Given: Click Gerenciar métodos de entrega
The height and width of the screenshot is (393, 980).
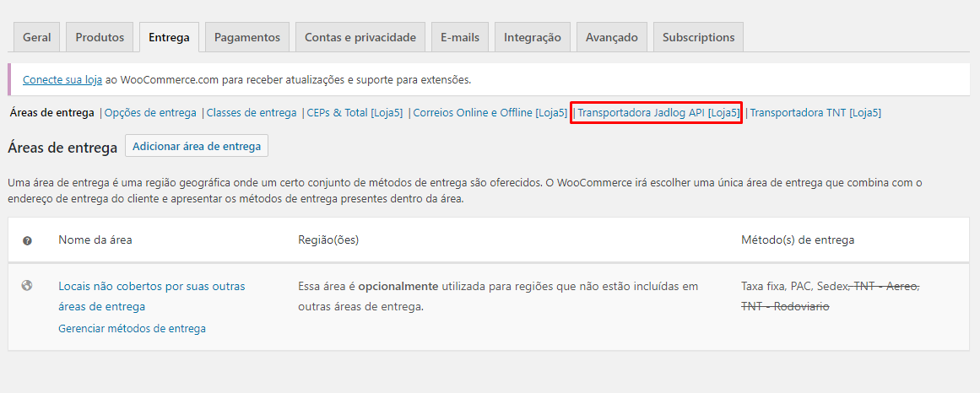Looking at the screenshot, I should pyautogui.click(x=132, y=329).
